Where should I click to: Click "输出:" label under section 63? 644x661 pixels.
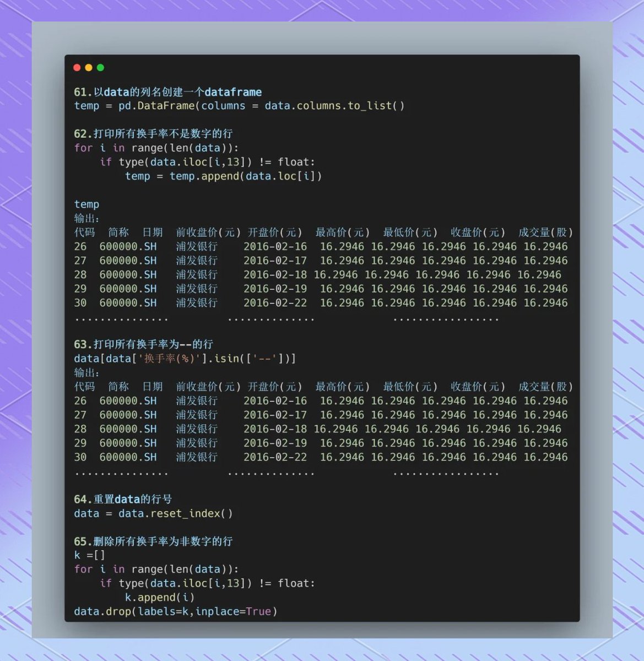click(86, 372)
